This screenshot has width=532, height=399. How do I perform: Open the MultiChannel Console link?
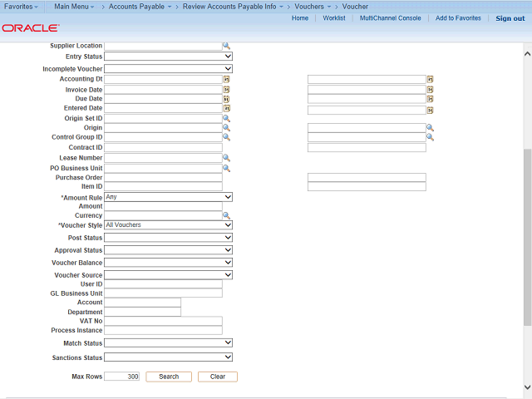tap(390, 18)
